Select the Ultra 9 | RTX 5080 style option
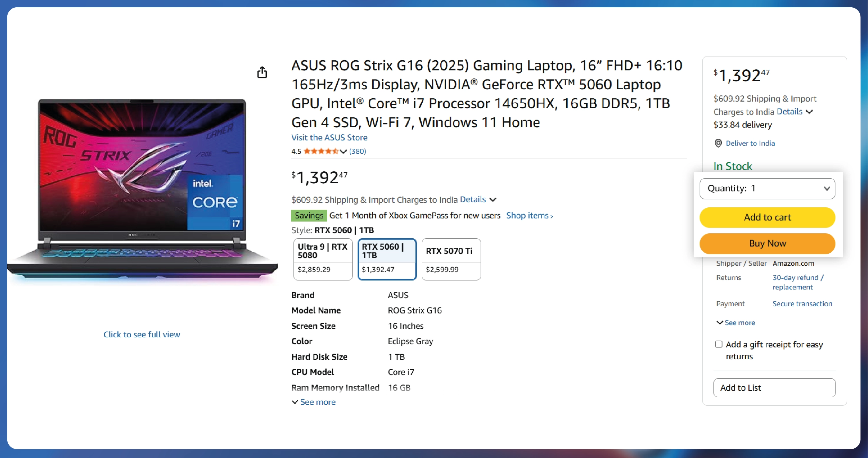 point(323,259)
